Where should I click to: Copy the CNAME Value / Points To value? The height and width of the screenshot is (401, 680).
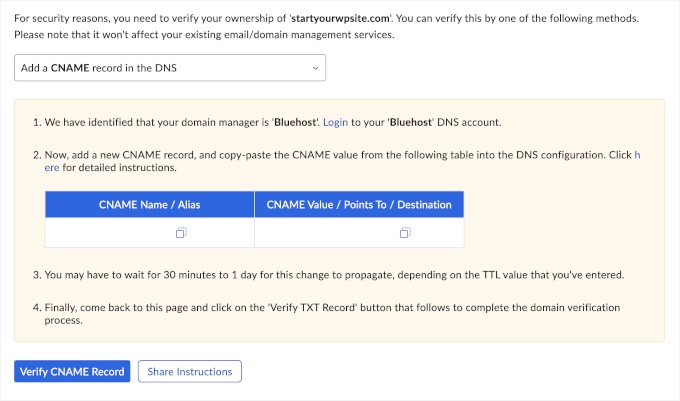[405, 233]
